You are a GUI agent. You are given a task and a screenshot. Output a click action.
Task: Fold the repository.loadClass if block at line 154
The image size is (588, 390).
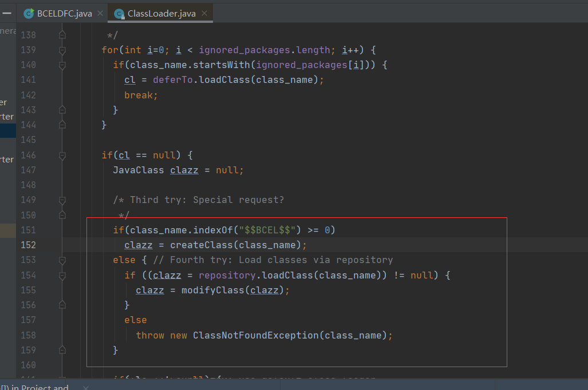click(62, 276)
